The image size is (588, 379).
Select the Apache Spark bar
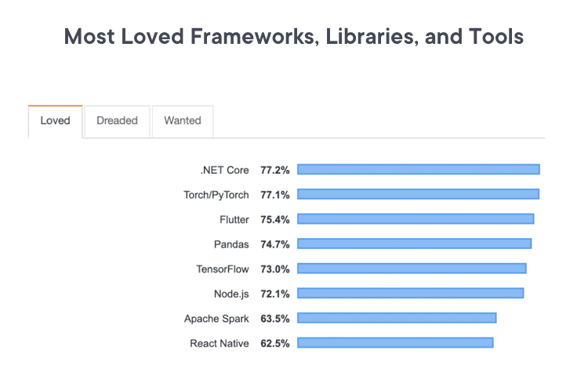(x=397, y=318)
